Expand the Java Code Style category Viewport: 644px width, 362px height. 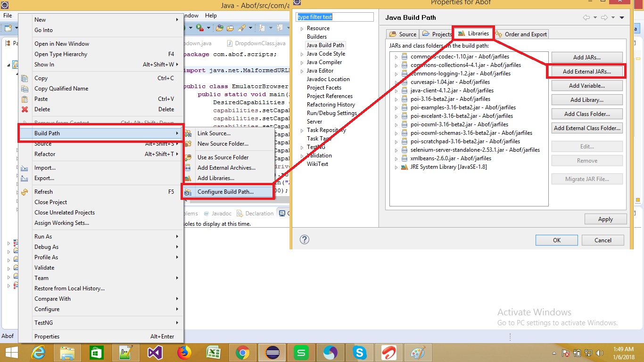[x=302, y=54]
